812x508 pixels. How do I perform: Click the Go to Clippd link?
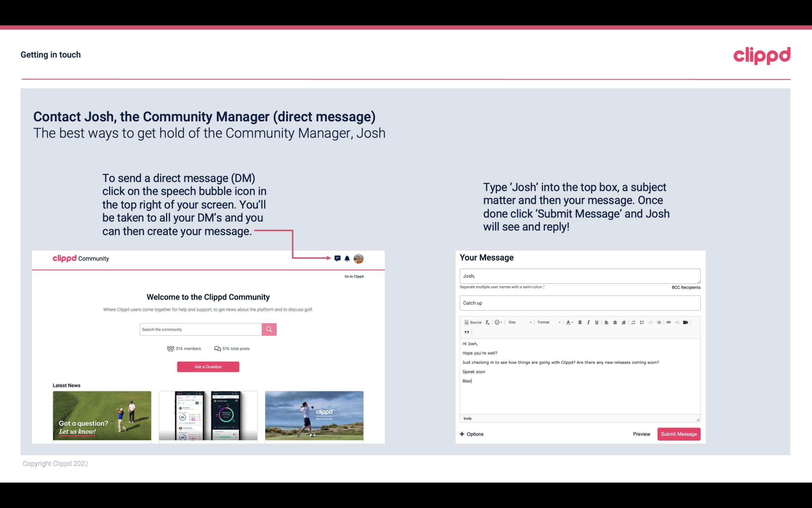(354, 276)
